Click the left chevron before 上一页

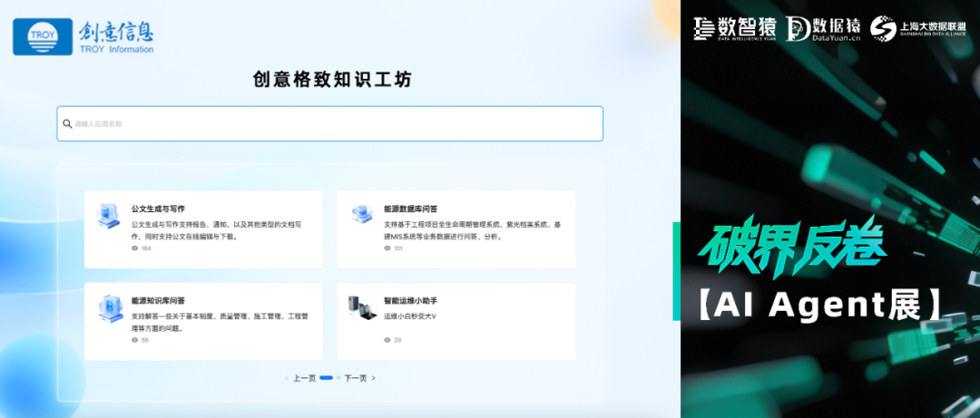coord(287,378)
